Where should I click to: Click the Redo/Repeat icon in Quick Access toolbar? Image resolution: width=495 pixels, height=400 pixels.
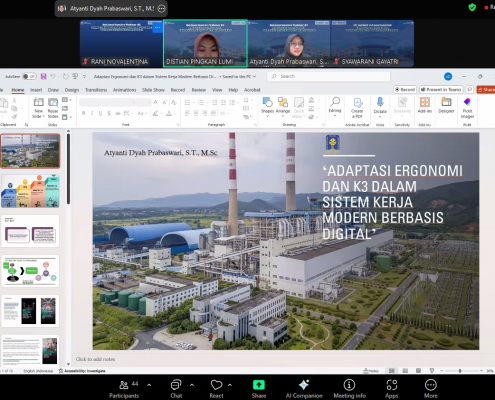coord(66,76)
